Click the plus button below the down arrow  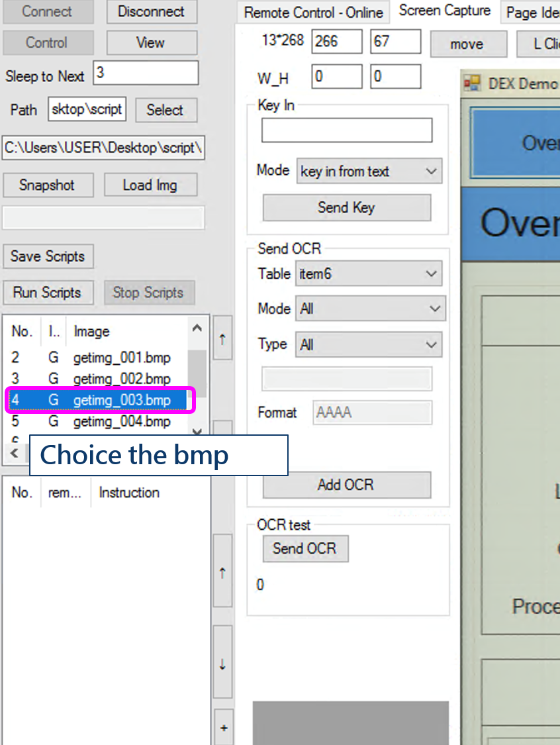(223, 728)
